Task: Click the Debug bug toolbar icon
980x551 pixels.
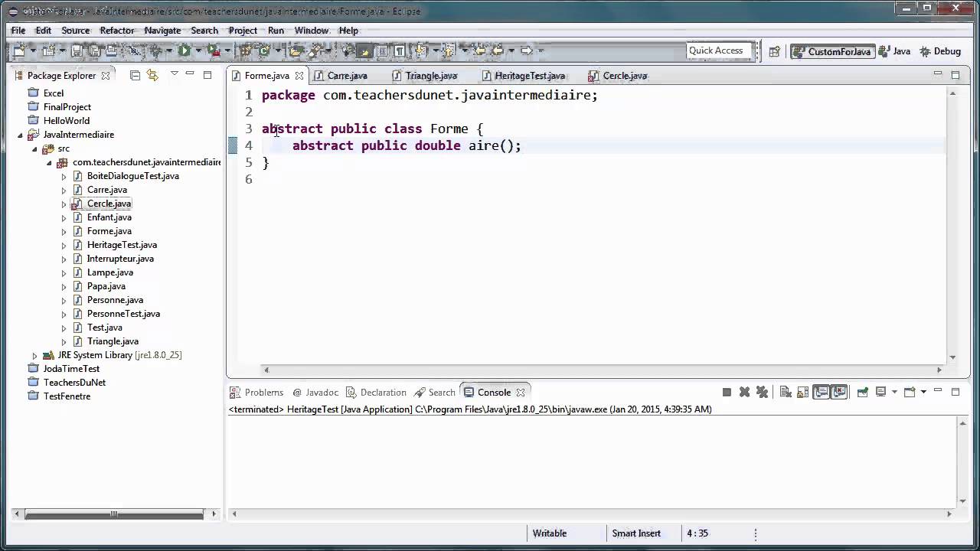Action: 155,51
